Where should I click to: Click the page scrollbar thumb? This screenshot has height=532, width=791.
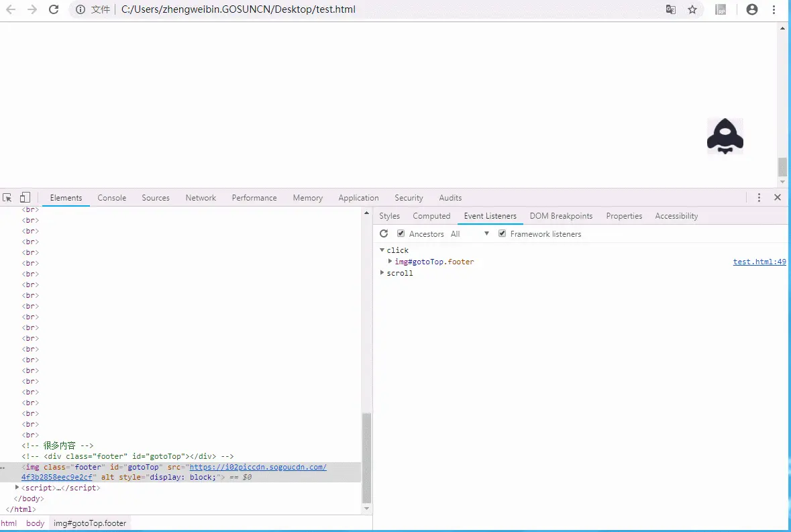point(782,168)
